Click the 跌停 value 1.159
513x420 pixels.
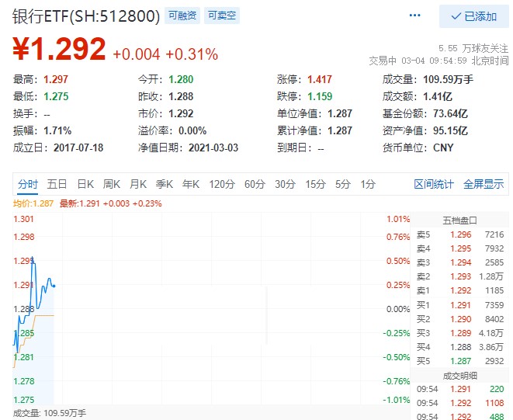[x=320, y=96]
